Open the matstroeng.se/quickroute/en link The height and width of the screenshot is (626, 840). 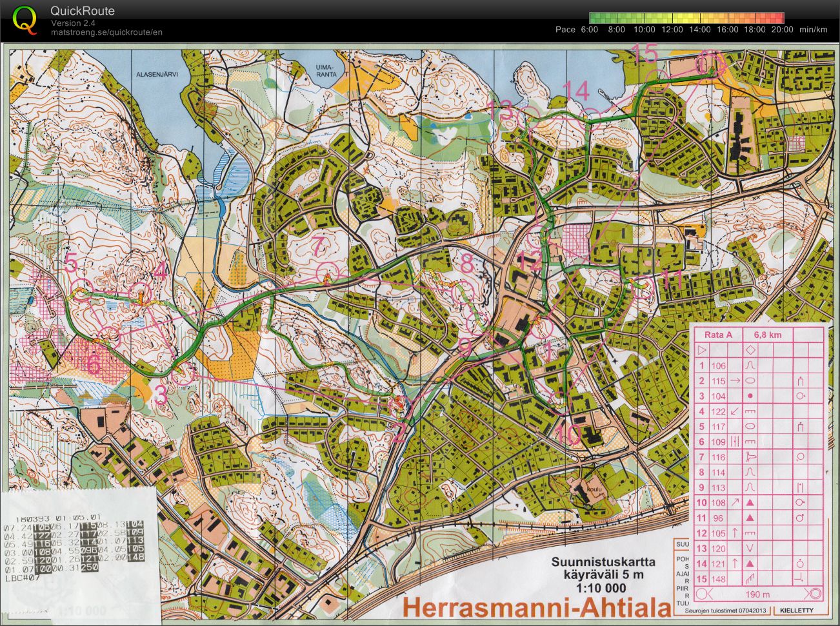click(106, 32)
